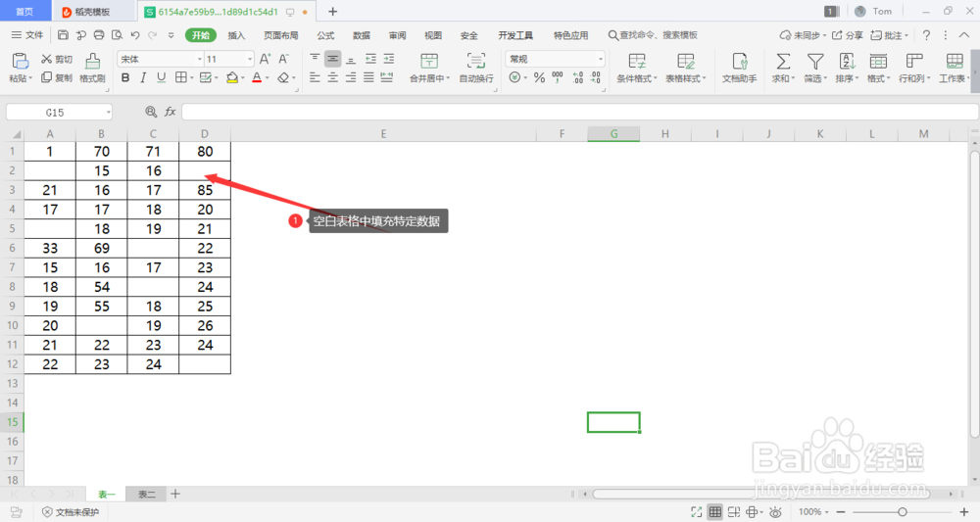Click the 批注 Comment button
This screenshot has width=980, height=522.
[890, 35]
